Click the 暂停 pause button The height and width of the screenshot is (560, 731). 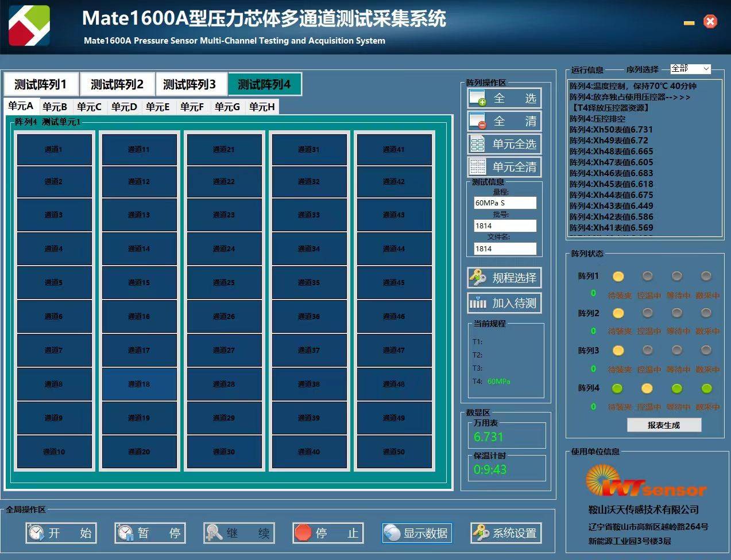[x=150, y=533]
